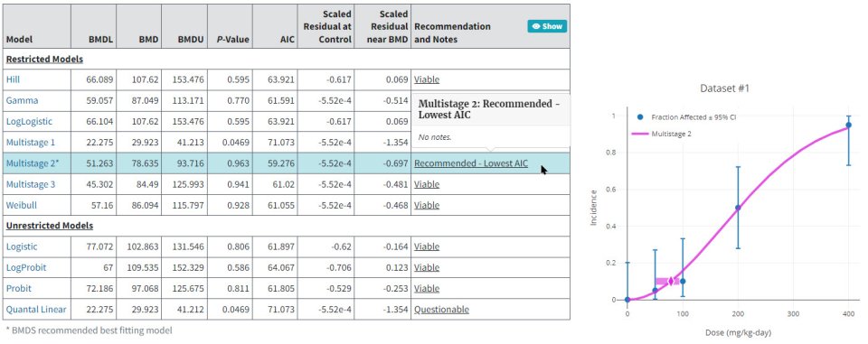The width and height of the screenshot is (868, 344).
Task: Click the Viable note for Weibull row
Action: (427, 205)
